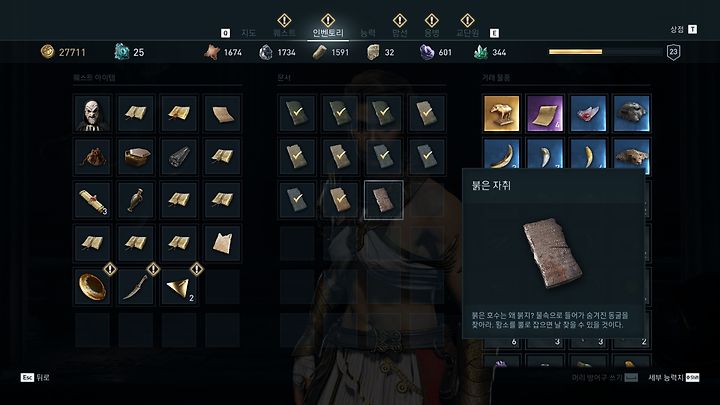Open the 퀘스트 tab
Image resolution: width=720 pixels, height=405 pixels.
[x=284, y=33]
